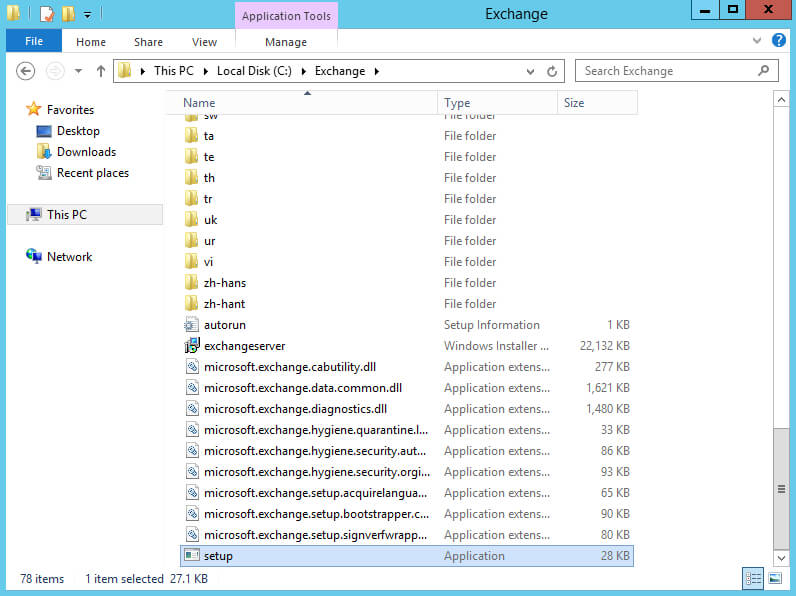Click the This PC breadcrumb in address bar
This screenshot has height=596, width=796.
click(174, 71)
